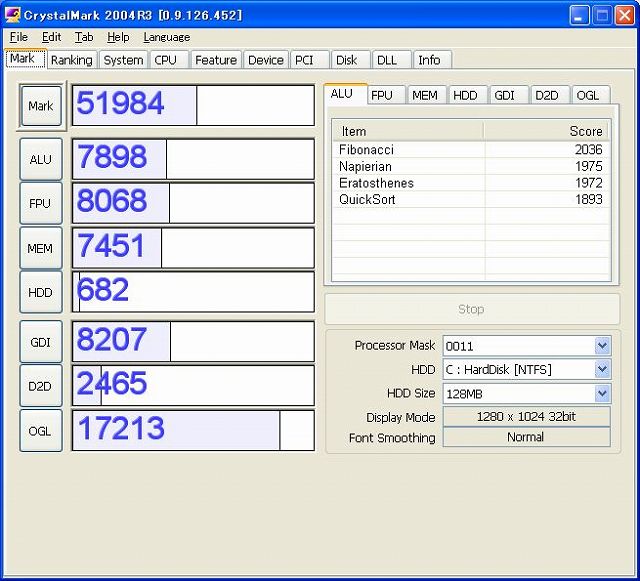Click the ALU score bar 7898
The height and width of the screenshot is (581, 640).
pos(193,159)
